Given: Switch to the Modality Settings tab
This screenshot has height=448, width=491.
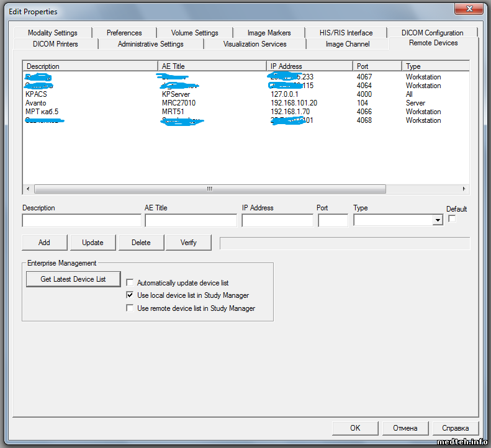Looking at the screenshot, I should coord(53,33).
